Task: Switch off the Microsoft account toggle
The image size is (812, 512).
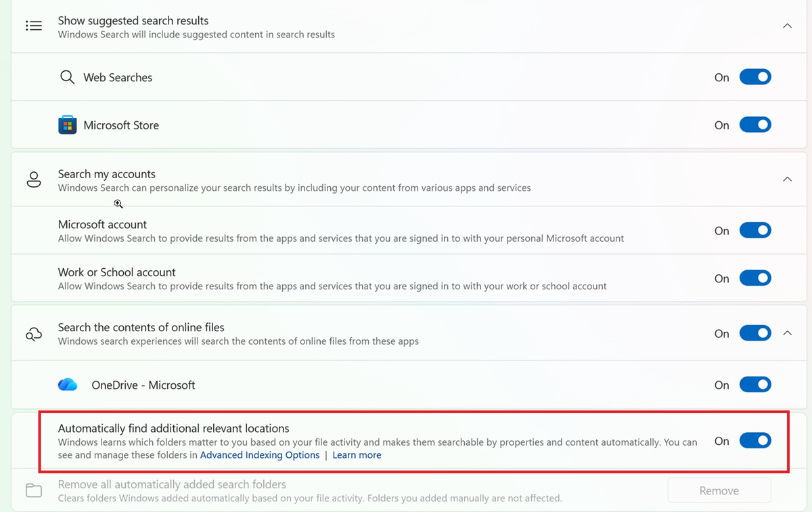Action: (755, 231)
